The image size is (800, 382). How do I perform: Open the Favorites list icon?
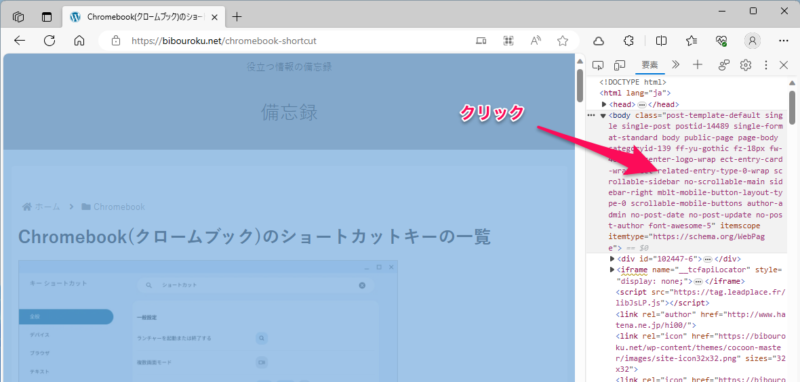(x=691, y=41)
